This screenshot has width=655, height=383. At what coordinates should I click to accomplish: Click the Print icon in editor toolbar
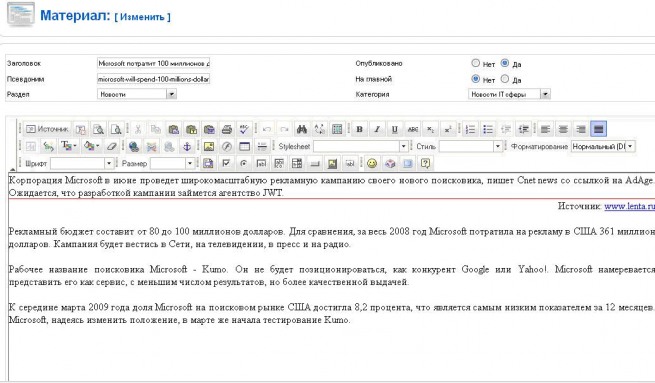click(226, 129)
